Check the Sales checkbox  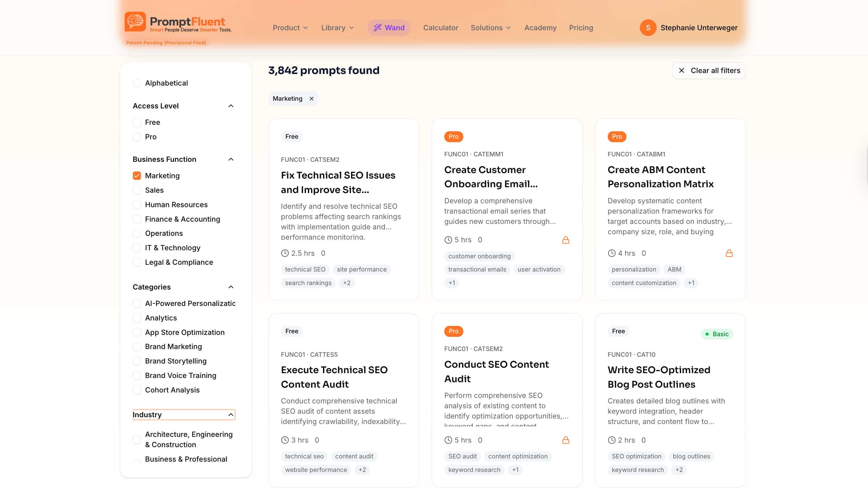[x=137, y=190]
